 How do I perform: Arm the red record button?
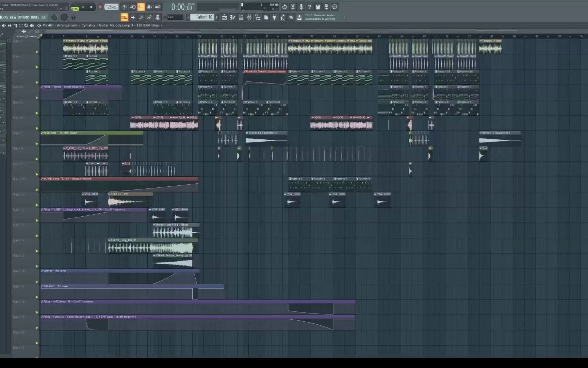click(x=100, y=7)
